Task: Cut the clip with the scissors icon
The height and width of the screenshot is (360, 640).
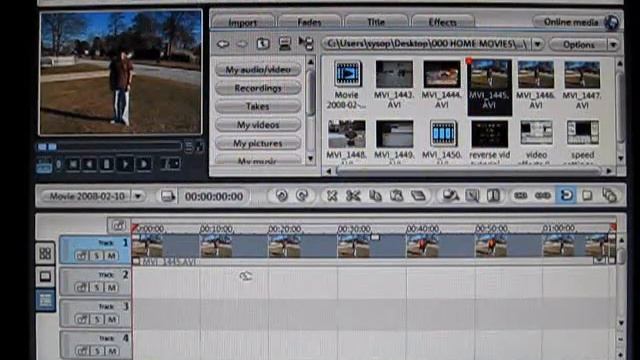Action: 353,196
